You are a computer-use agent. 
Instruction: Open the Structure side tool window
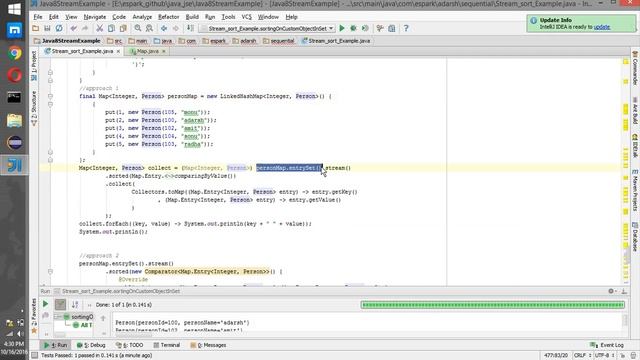34,108
